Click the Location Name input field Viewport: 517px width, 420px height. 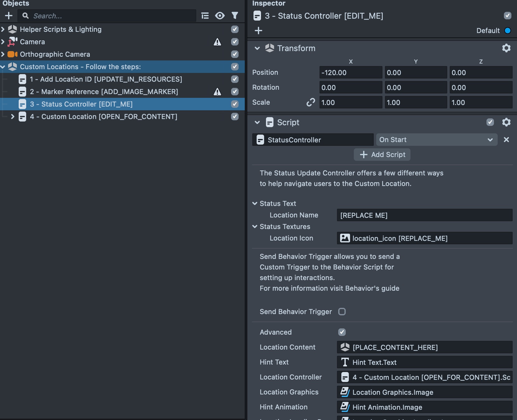[x=424, y=215]
